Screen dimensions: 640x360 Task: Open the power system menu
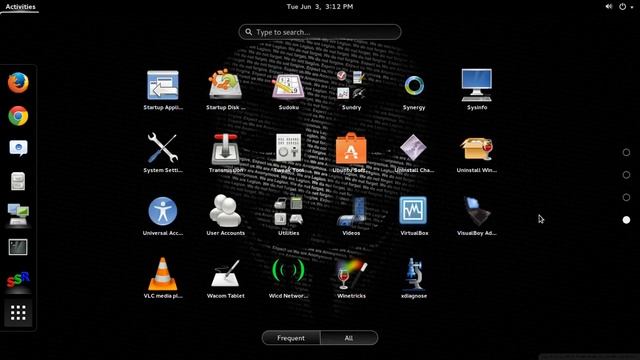pos(626,7)
